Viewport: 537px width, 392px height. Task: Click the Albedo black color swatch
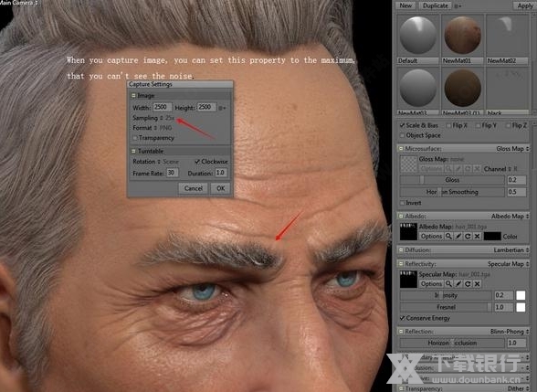click(492, 236)
